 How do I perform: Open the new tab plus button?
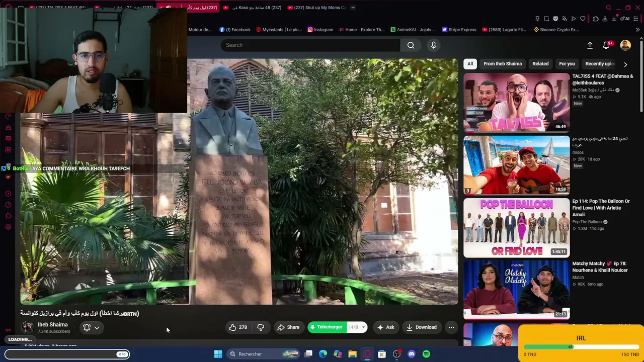pyautogui.click(x=353, y=8)
